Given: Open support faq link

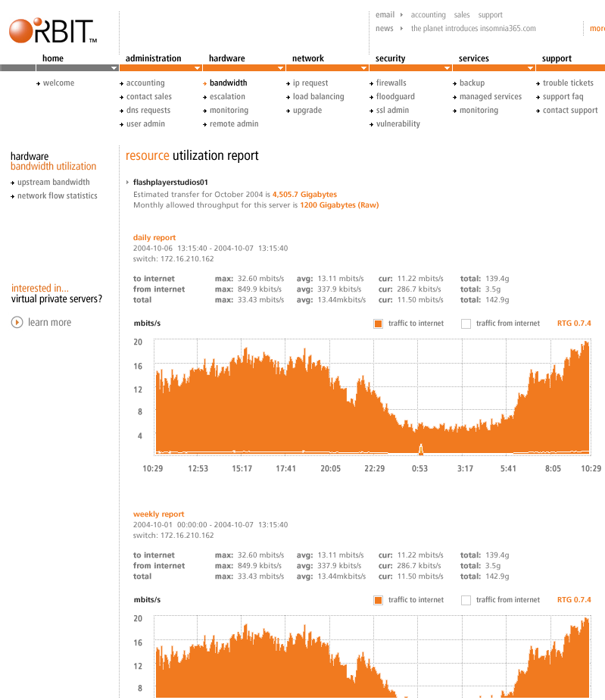Looking at the screenshot, I should coord(563,96).
